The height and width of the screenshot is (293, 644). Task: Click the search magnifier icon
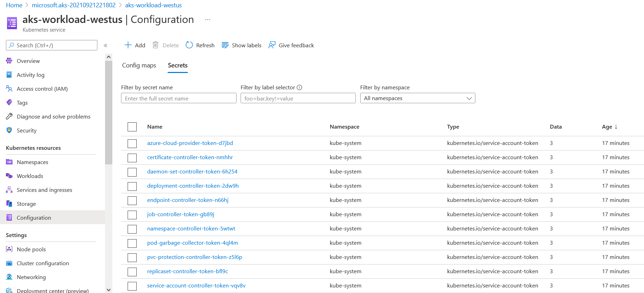click(12, 45)
